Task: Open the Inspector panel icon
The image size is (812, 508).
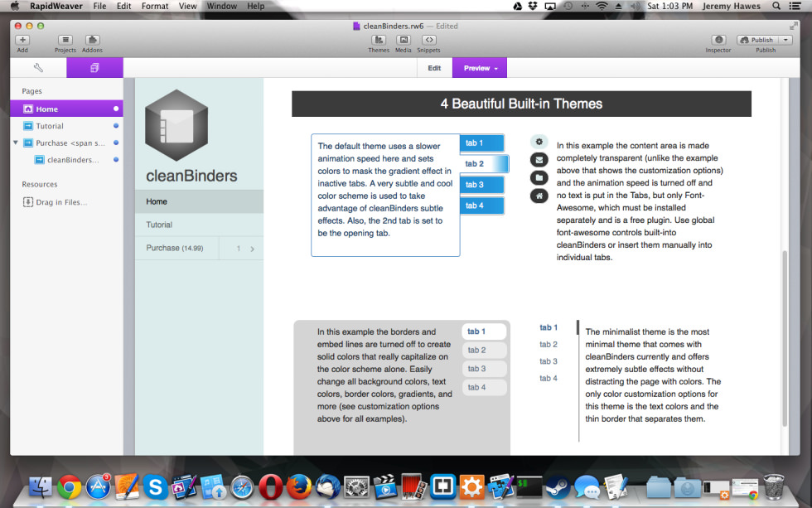Action: click(718, 40)
